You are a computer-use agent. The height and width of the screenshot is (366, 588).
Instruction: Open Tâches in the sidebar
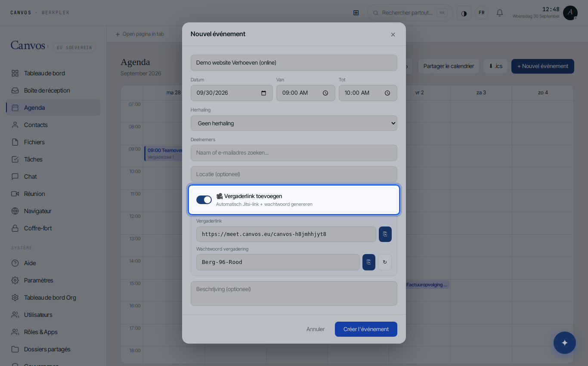point(53,159)
